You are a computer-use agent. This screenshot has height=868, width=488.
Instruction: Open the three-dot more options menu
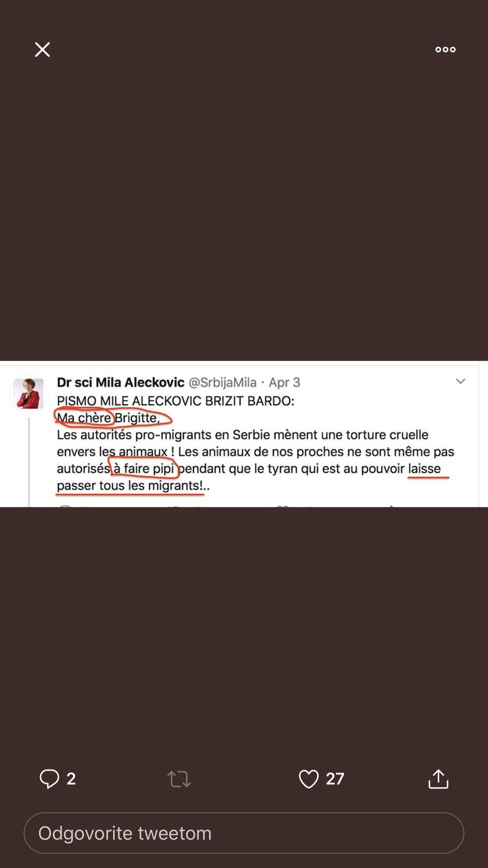click(x=445, y=49)
